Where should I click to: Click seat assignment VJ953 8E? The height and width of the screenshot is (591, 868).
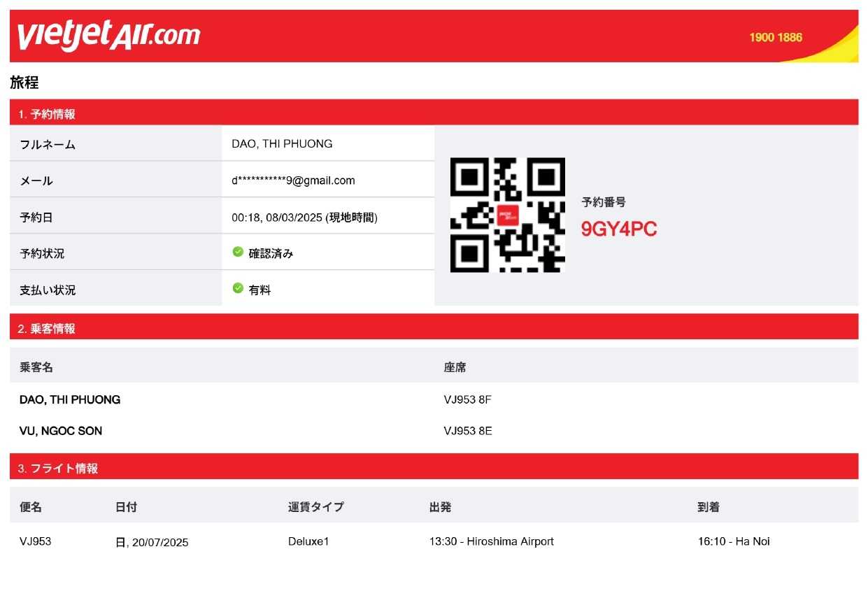click(x=467, y=431)
